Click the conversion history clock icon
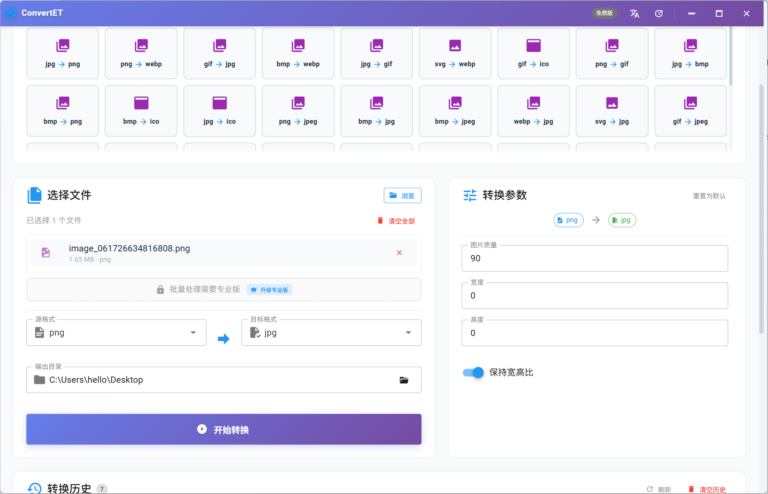The height and width of the screenshot is (494, 768). (34, 488)
